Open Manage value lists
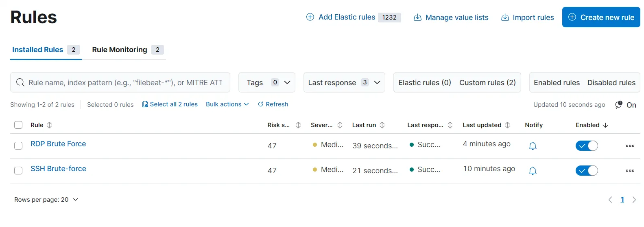 pos(451,18)
